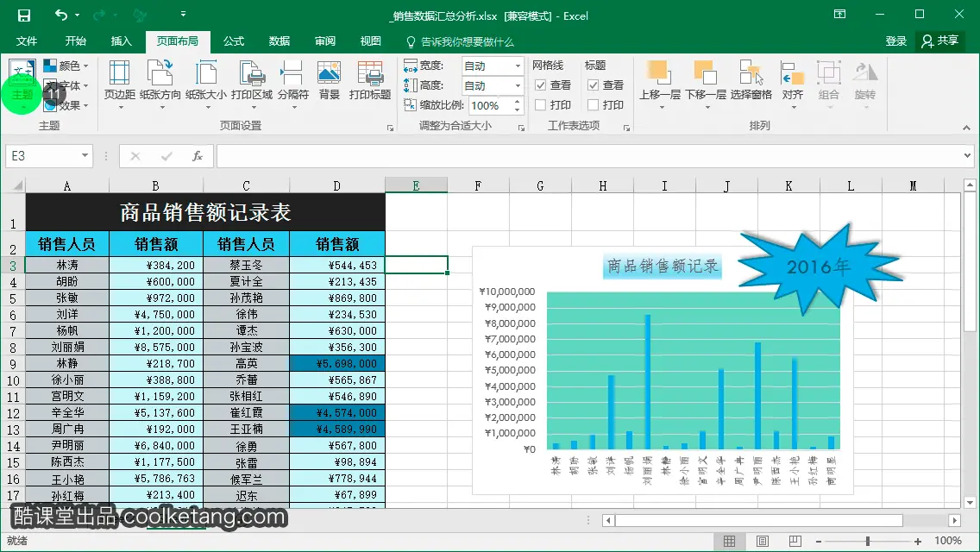Image resolution: width=980 pixels, height=552 pixels.
Task: Click the zoom out minus icon
Action: (x=819, y=542)
